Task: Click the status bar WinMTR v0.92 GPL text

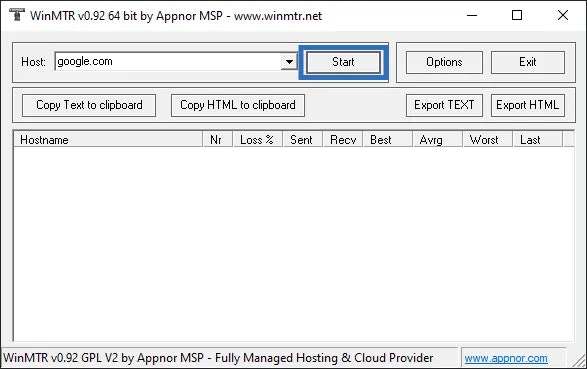Action: (x=218, y=358)
